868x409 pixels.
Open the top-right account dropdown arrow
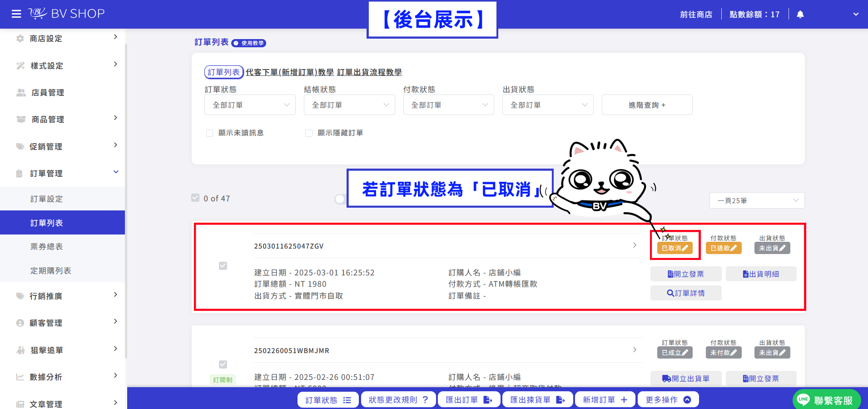[x=856, y=15]
